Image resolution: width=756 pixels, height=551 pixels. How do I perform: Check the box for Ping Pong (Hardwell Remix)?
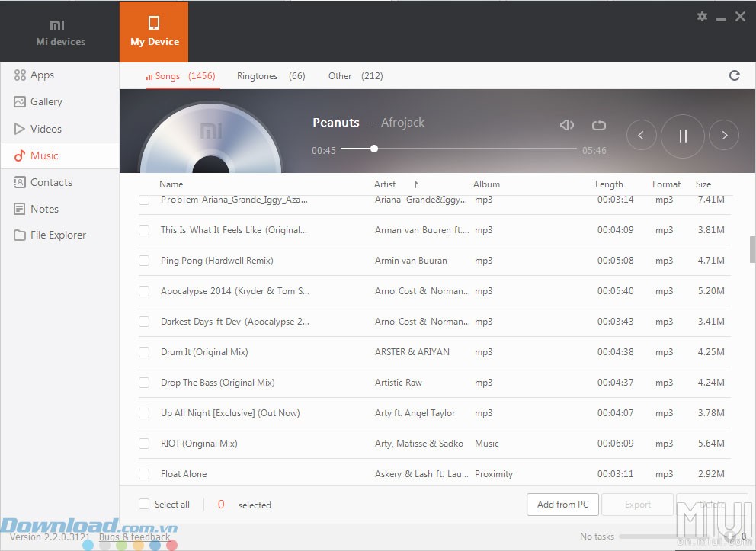tap(144, 261)
